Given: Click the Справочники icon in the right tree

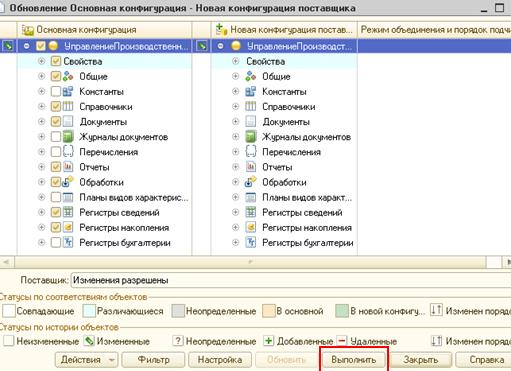Looking at the screenshot, I should tap(251, 107).
